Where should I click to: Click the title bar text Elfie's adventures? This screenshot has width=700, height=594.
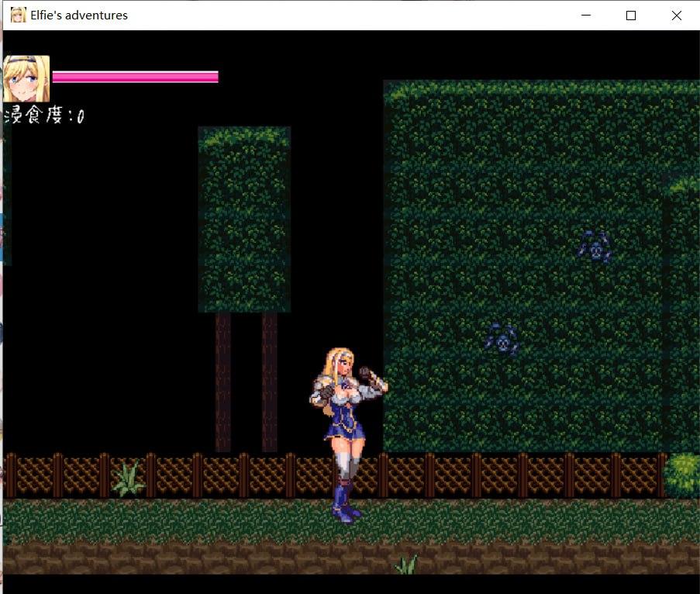click(x=81, y=15)
